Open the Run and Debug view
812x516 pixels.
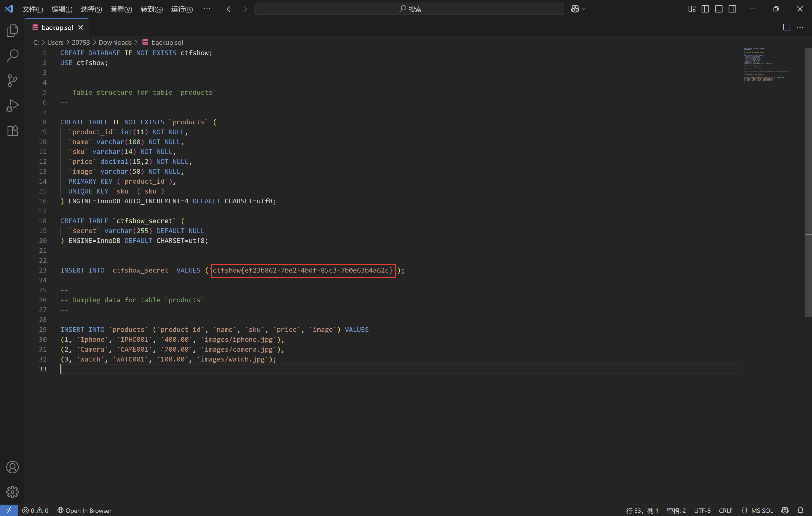pos(12,106)
